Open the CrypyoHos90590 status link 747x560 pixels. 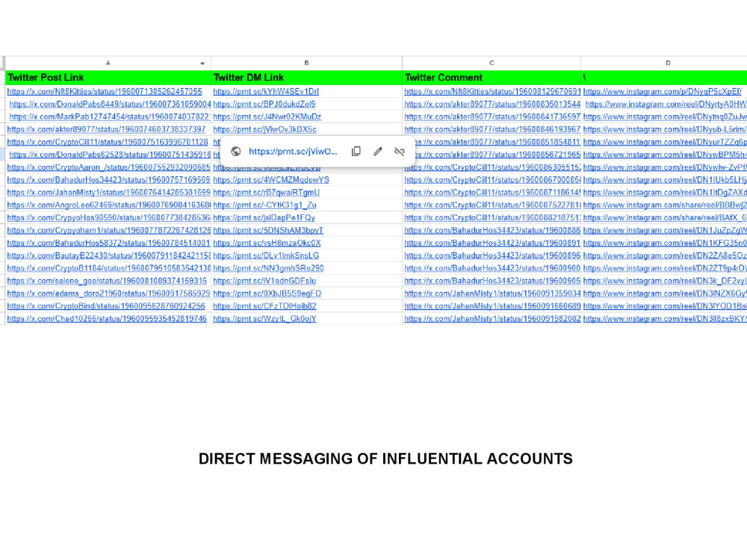point(108,217)
